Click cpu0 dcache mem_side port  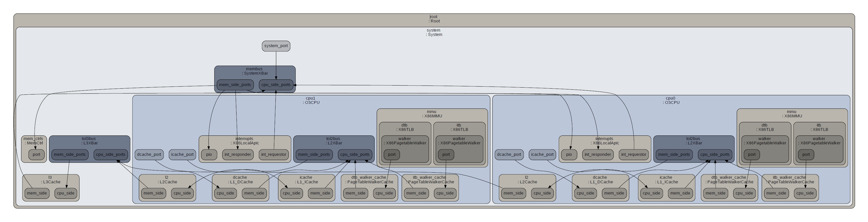[614, 193]
